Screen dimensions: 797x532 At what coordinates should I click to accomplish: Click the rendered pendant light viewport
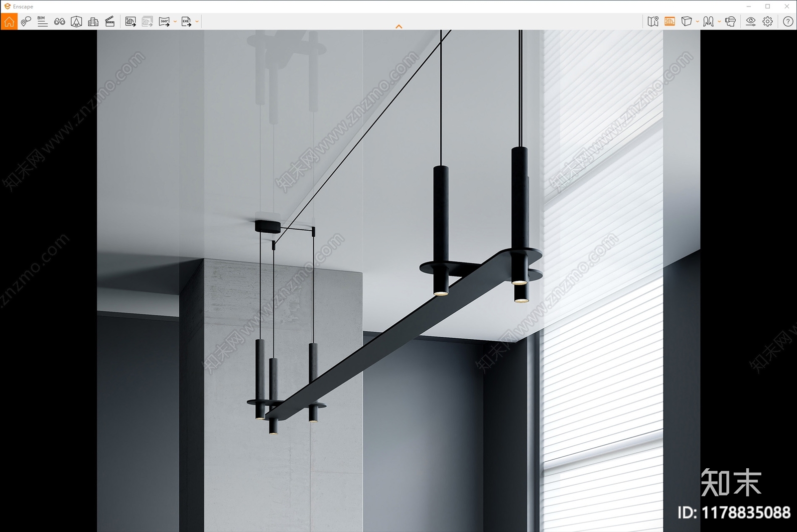(x=398, y=281)
